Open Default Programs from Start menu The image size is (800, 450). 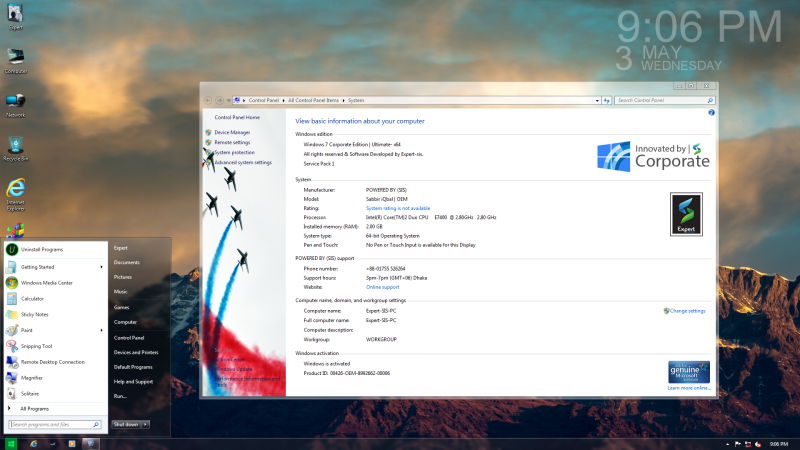pyautogui.click(x=133, y=367)
